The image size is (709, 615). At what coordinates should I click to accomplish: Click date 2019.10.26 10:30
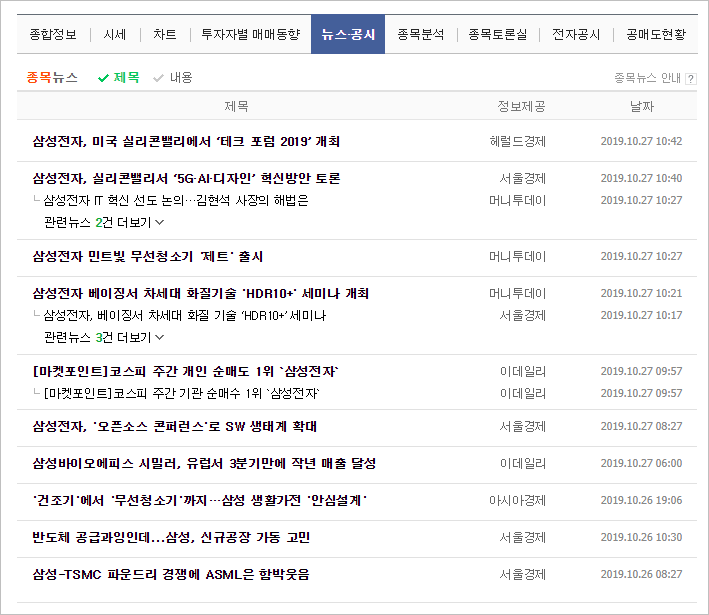pyautogui.click(x=641, y=538)
